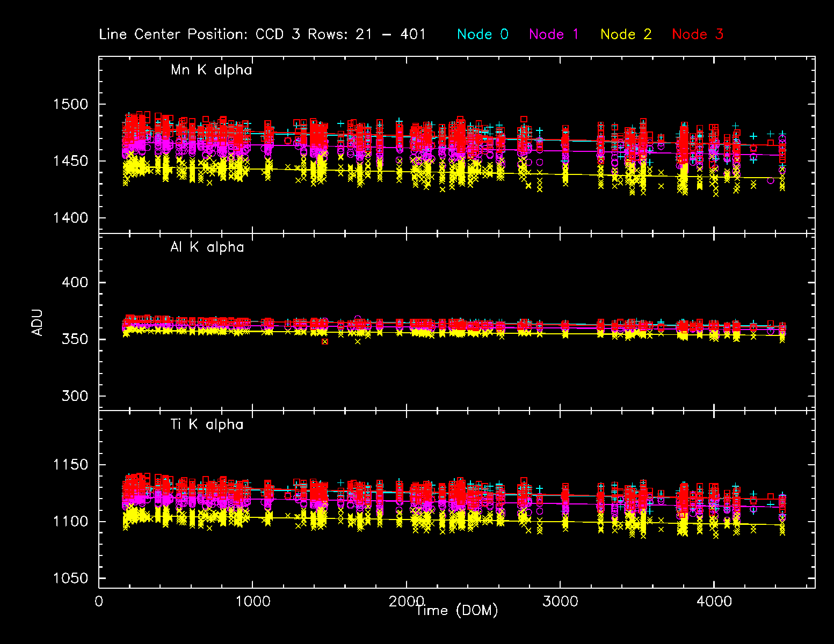Select the magenta Node 1 legend entry
This screenshot has width=834, height=644.
tap(554, 34)
